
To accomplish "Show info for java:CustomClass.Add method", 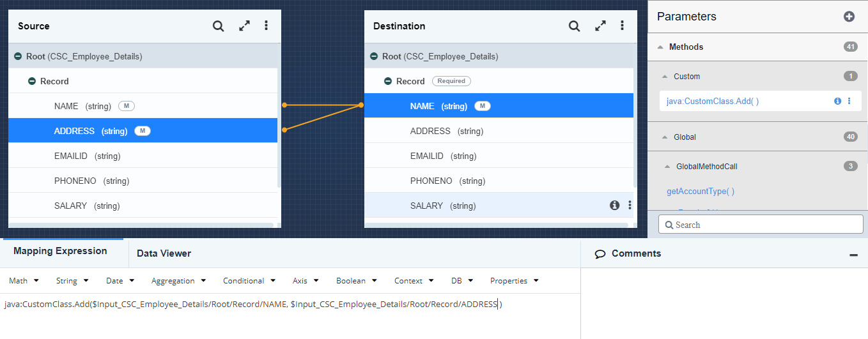I will tap(837, 101).
